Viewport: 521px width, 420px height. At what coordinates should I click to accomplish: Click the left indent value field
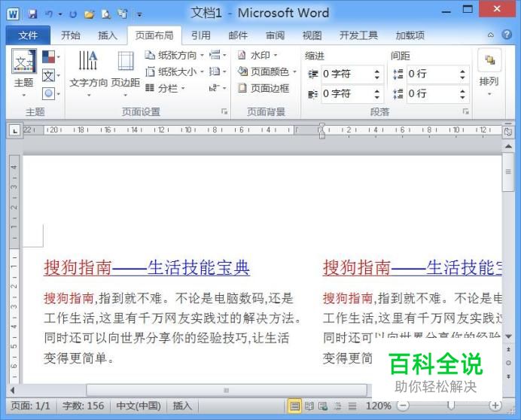click(x=346, y=74)
